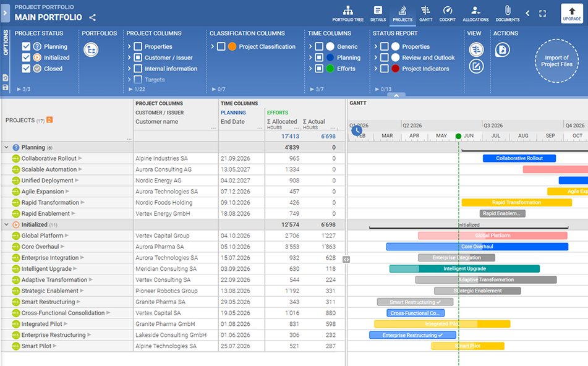Toggle the Customer / Issuer checkbox
Viewport: 588px width, 366px height.
pyautogui.click(x=138, y=57)
